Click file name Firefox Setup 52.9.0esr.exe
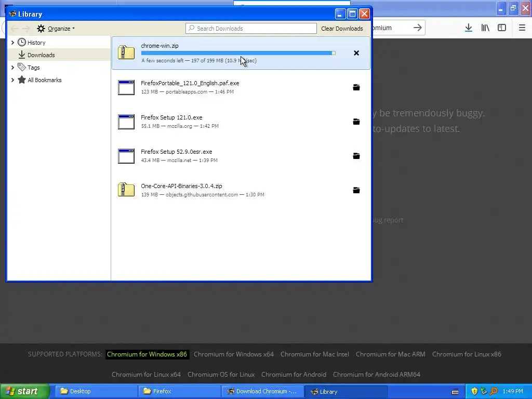Viewport: 532px width, 399px height. [x=177, y=152]
